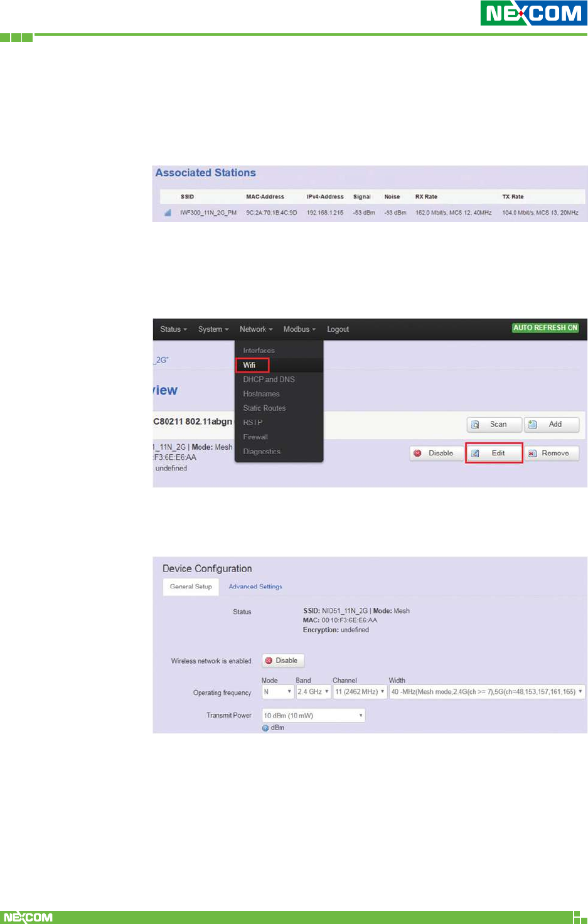Click the Edit pencil icon
588x924 pixels.
[476, 454]
